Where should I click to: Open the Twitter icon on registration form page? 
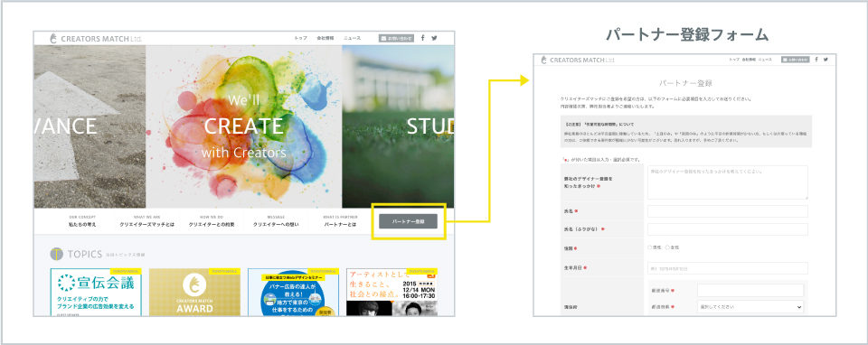(826, 60)
